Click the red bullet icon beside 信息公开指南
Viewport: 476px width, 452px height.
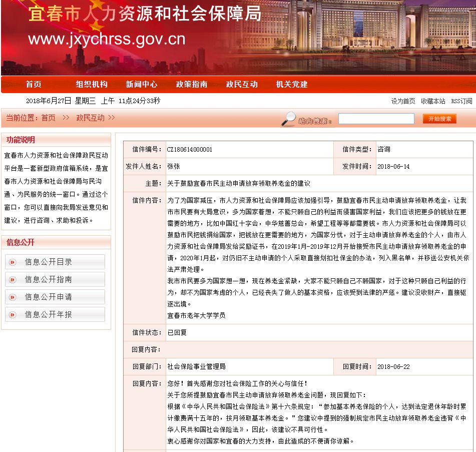click(13, 280)
